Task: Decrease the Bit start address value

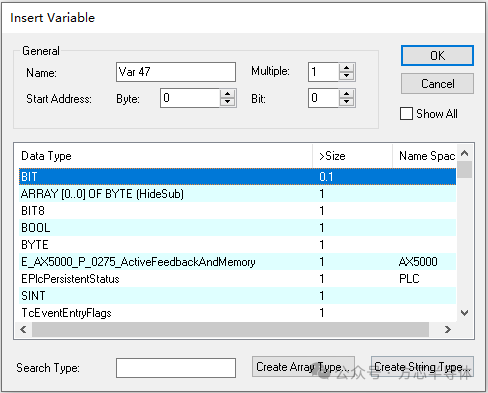Action: (x=347, y=102)
